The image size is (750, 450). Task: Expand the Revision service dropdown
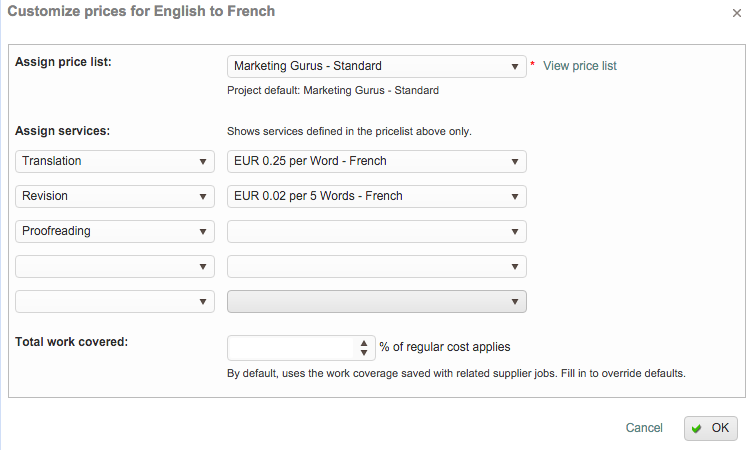[x=115, y=196]
